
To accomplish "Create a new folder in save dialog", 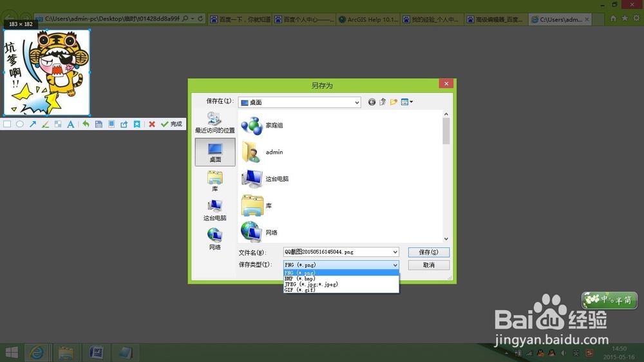I will point(393,102).
